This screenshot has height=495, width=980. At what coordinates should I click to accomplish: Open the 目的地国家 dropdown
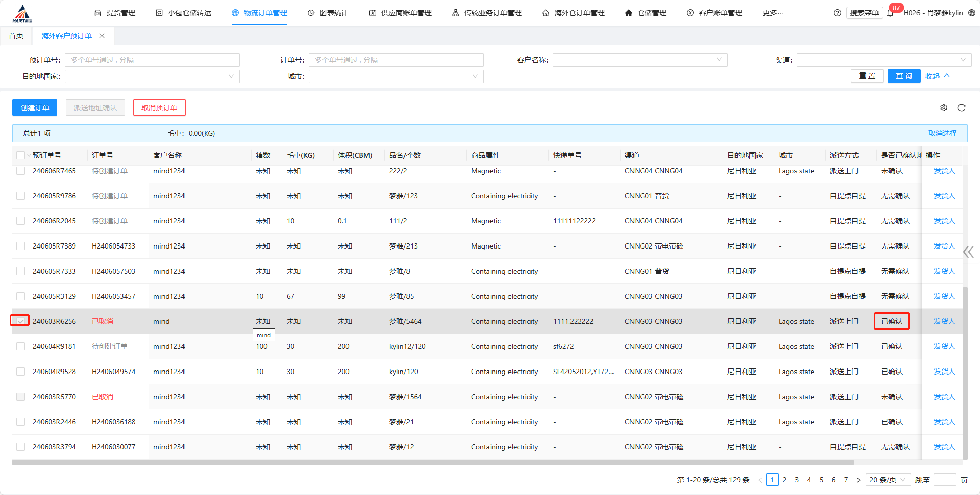152,76
